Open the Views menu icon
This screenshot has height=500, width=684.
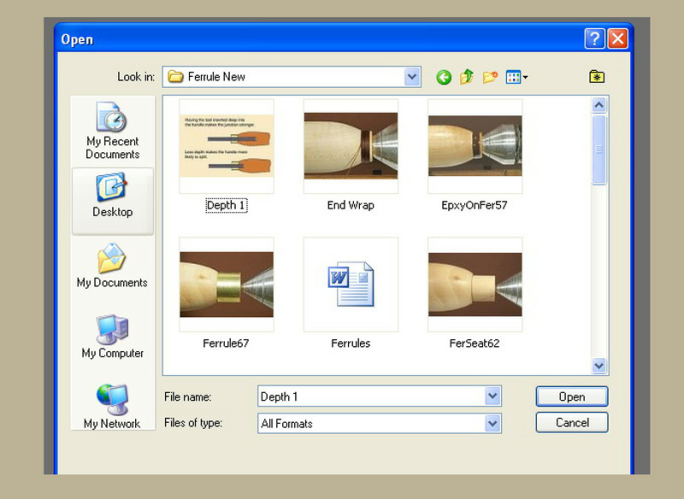click(x=516, y=77)
